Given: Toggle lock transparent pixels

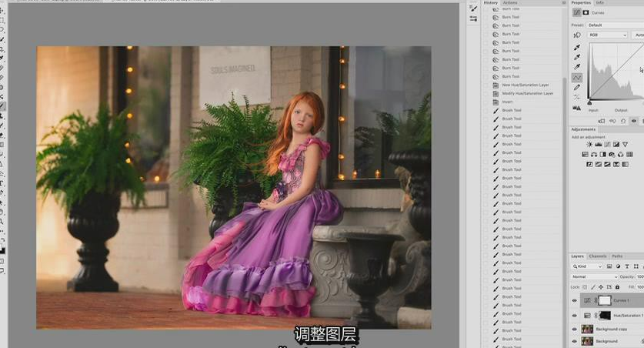Looking at the screenshot, I should pyautogui.click(x=585, y=287).
